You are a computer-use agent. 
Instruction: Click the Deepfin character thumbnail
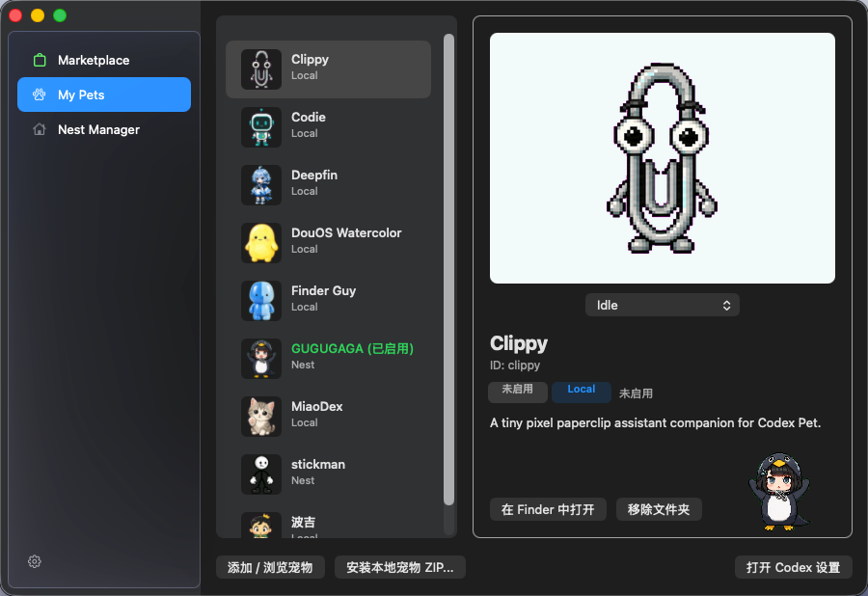coord(261,185)
